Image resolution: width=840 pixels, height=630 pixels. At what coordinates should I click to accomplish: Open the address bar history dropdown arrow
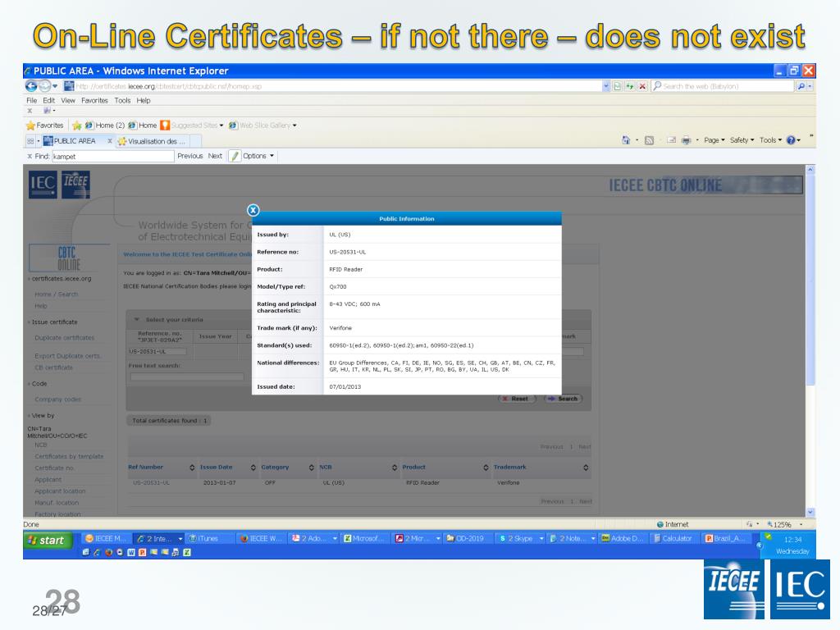606,85
